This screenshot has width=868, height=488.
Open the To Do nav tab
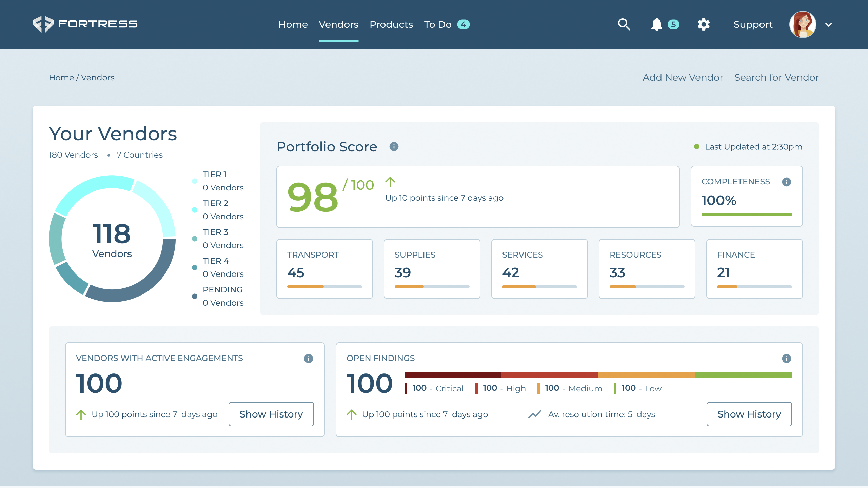click(x=438, y=24)
